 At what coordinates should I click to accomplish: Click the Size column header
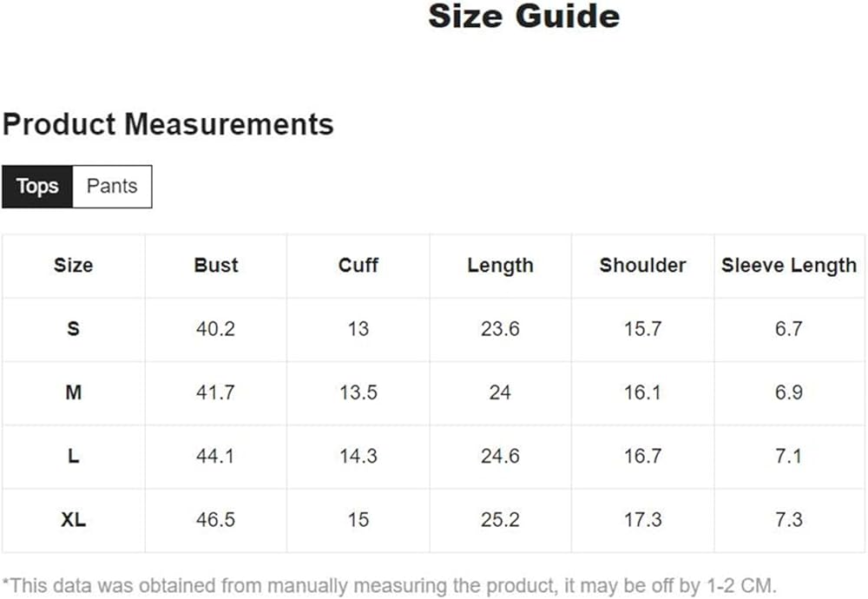point(73,266)
